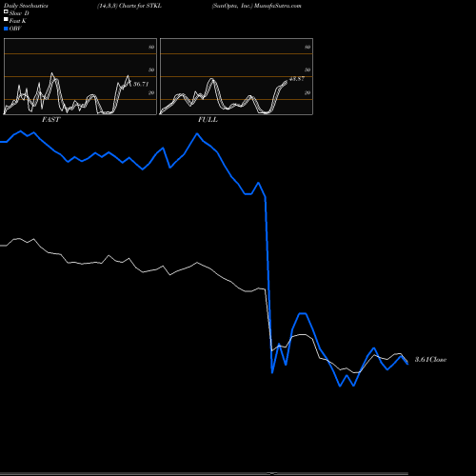The image size is (476, 476).
Task: Click the FAST stochastic chart thumbnail
Action: [x=80, y=76]
